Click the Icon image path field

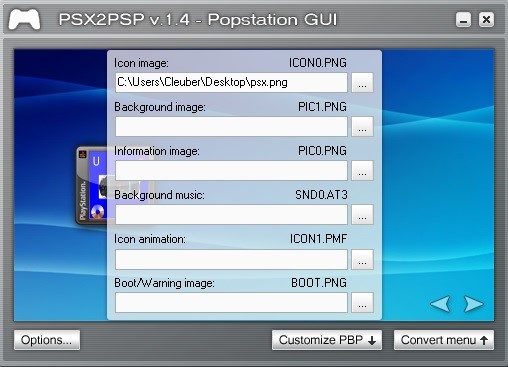click(231, 82)
